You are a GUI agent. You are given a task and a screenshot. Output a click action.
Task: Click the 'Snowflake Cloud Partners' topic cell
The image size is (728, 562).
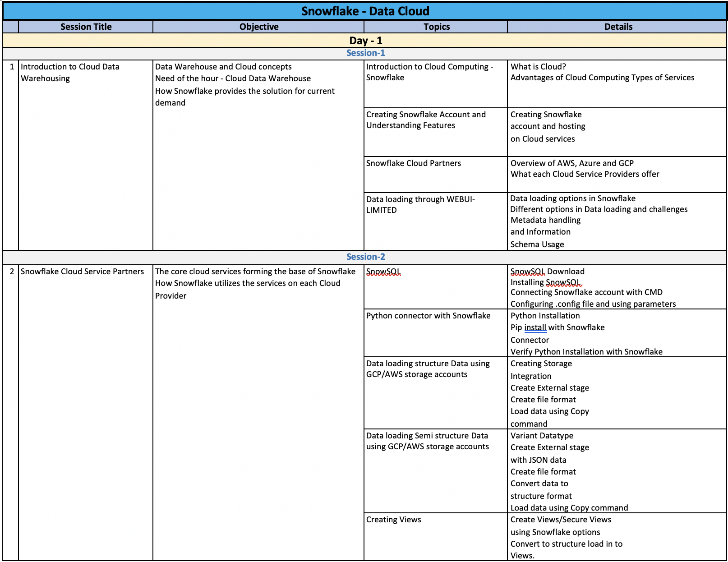436,174
